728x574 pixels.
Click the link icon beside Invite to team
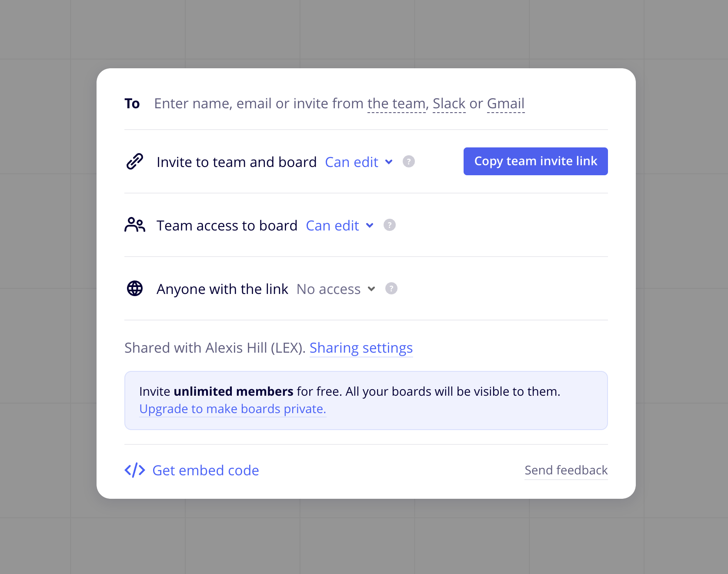135,161
